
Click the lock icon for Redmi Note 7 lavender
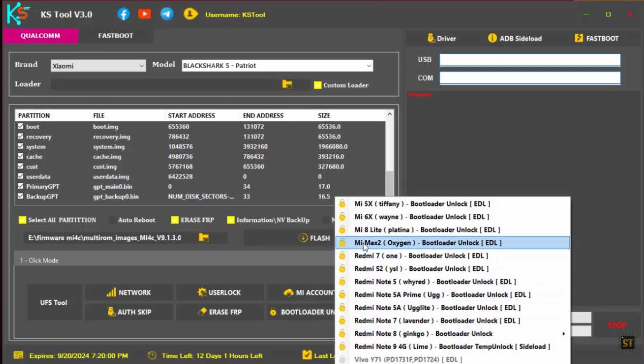[342, 321]
